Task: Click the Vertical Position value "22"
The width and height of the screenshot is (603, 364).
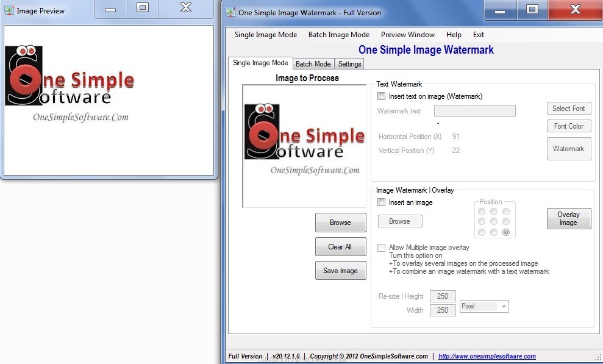Action: (x=455, y=151)
